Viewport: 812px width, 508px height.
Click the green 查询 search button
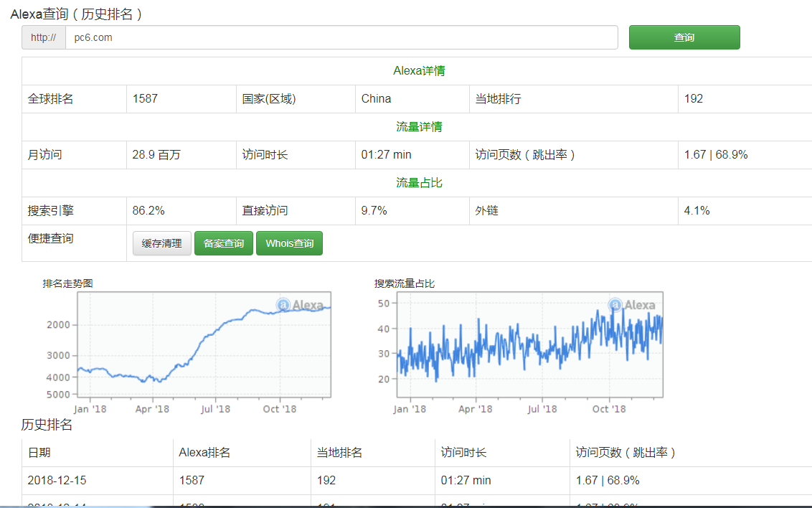click(x=684, y=37)
